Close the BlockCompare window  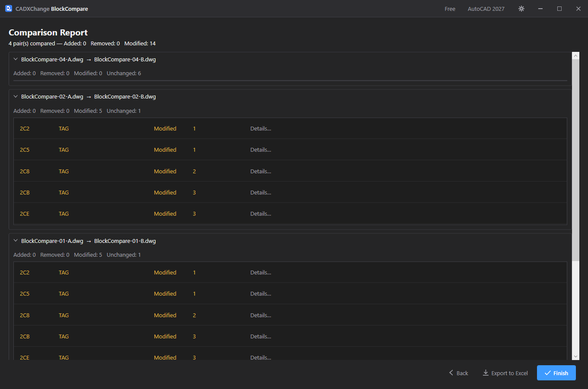(578, 9)
